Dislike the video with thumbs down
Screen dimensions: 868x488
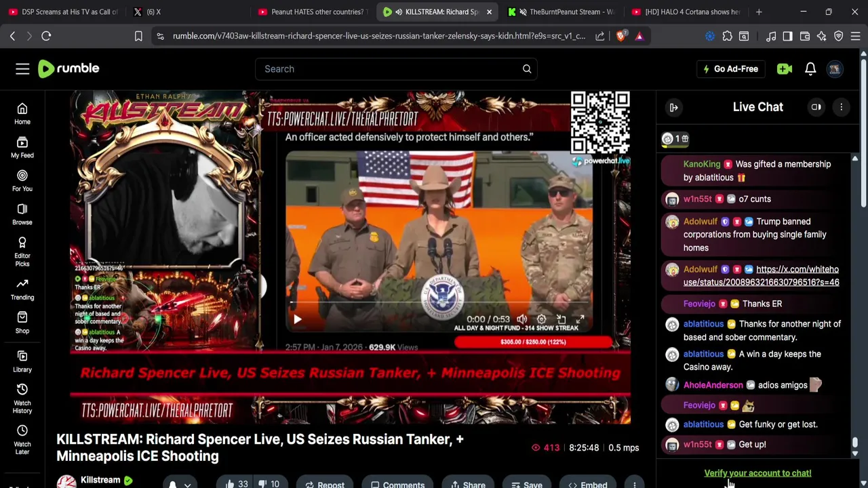pyautogui.click(x=270, y=484)
